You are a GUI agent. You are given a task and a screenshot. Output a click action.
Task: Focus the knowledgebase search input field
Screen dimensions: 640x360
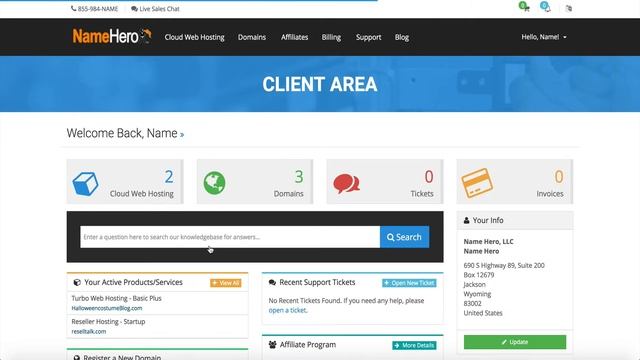[230, 237]
